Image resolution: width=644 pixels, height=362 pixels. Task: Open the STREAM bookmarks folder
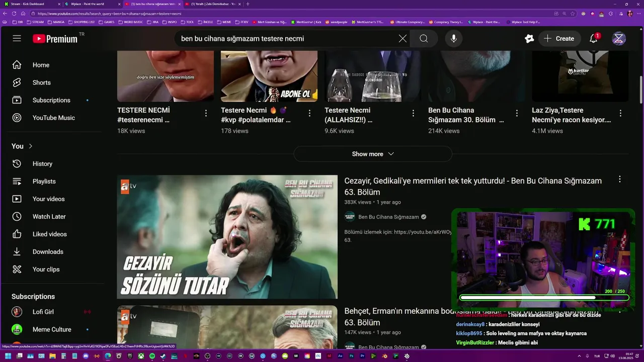35,22
